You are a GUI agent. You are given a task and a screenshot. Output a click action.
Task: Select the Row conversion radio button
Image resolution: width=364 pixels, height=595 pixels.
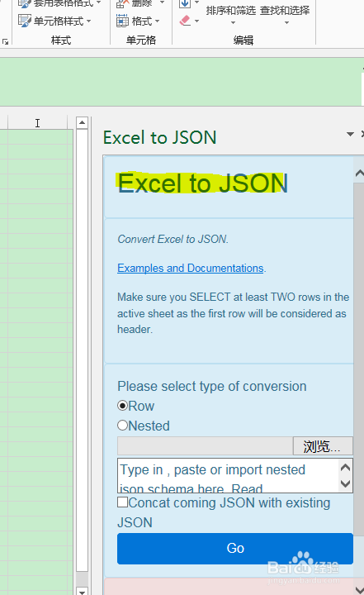(x=122, y=406)
